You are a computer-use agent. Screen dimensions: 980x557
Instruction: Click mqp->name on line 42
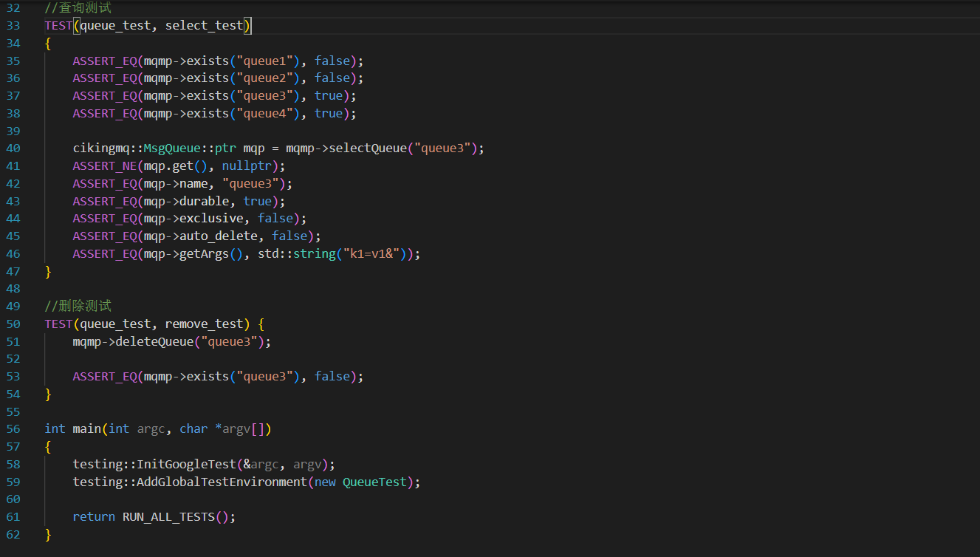coord(176,183)
